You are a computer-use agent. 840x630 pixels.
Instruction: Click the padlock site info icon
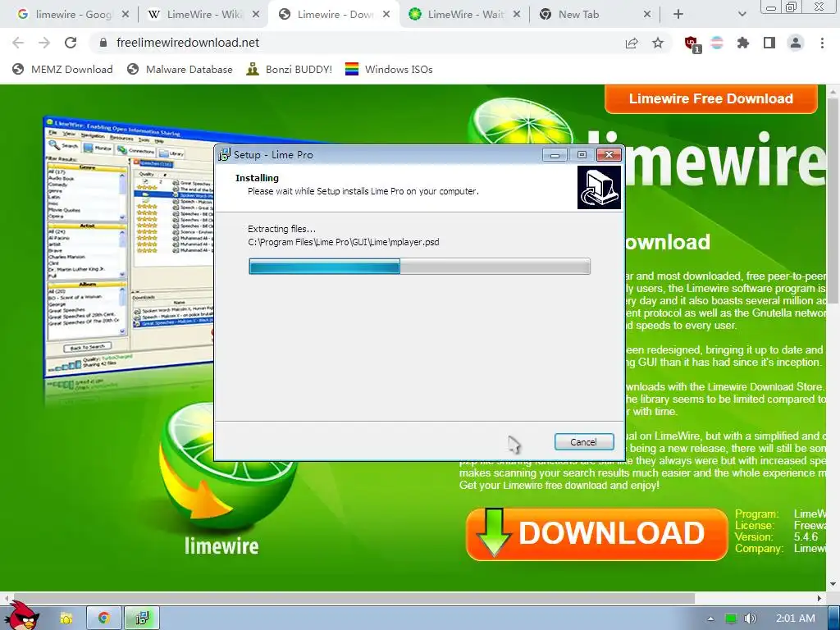coord(103,43)
